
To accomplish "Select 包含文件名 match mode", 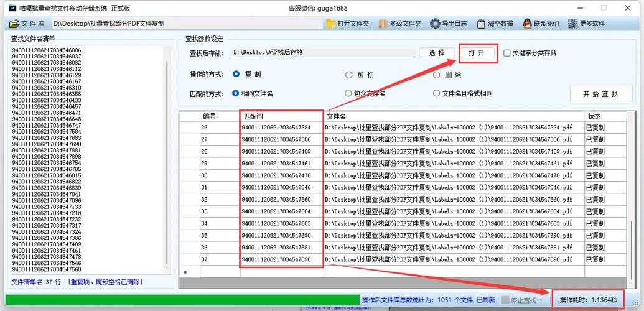I will (x=348, y=93).
